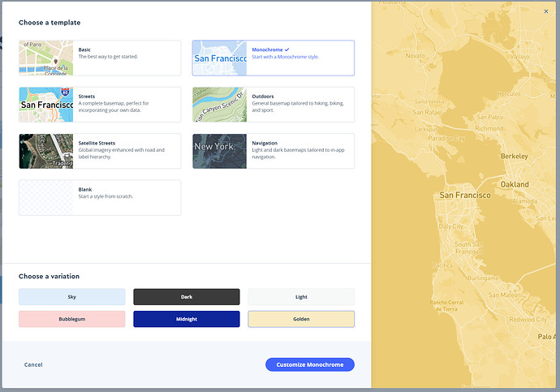Click the Navigation New York thumbnail
Viewport: 560px width, 392px height.
coord(220,151)
